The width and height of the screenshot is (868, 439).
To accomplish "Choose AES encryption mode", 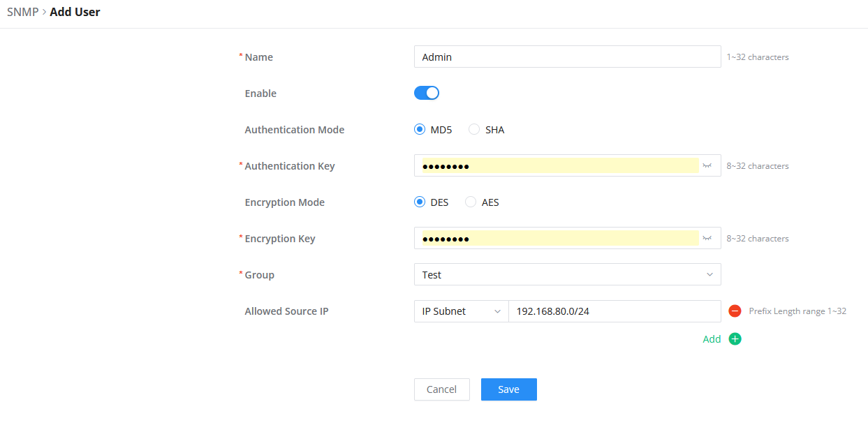I will [471, 202].
